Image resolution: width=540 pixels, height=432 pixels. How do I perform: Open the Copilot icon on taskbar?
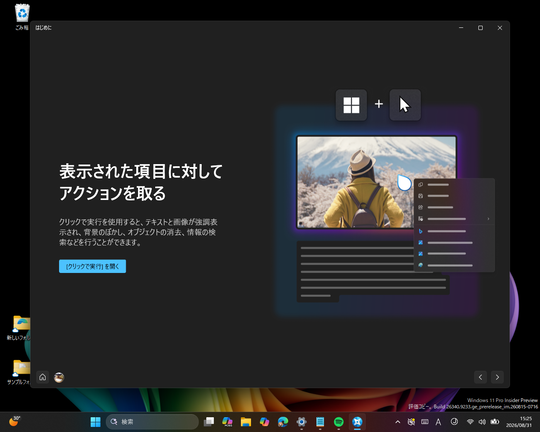(264, 422)
